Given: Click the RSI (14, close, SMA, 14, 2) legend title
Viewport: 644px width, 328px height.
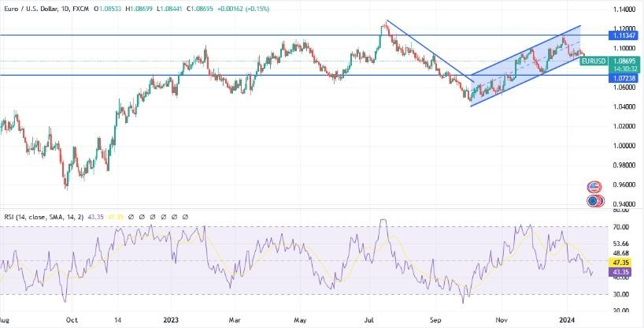Looking at the screenshot, I should pyautogui.click(x=43, y=217).
